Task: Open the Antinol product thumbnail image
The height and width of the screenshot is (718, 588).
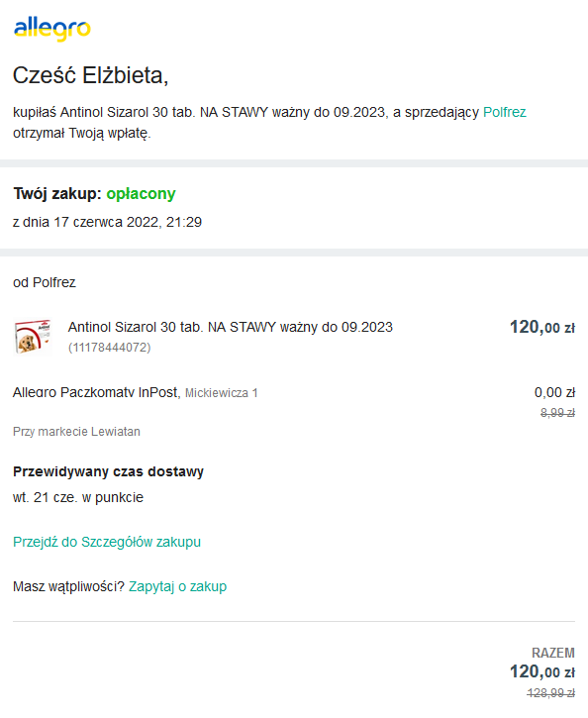Action: [x=33, y=337]
